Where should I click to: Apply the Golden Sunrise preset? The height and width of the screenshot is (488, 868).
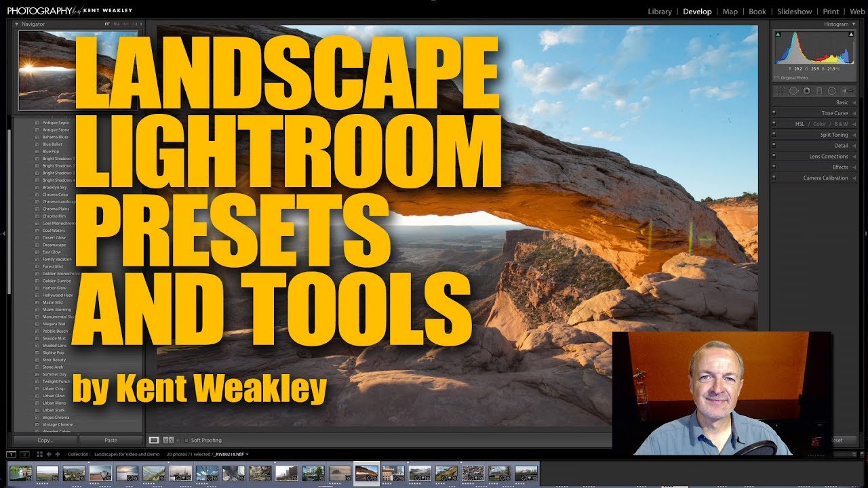tap(56, 281)
